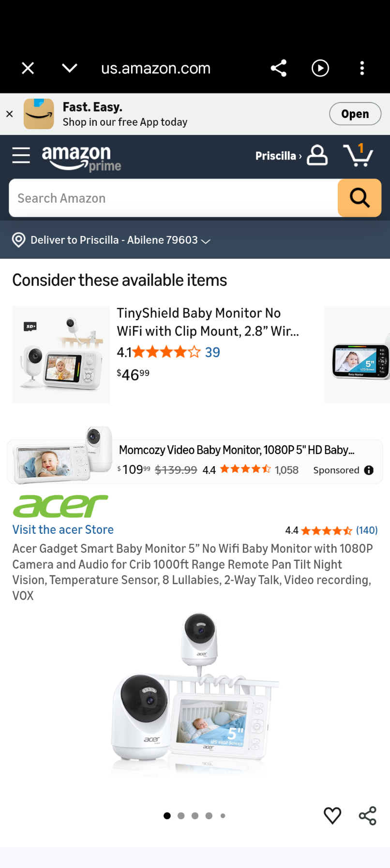Click the orange search magnifier button

[360, 198]
